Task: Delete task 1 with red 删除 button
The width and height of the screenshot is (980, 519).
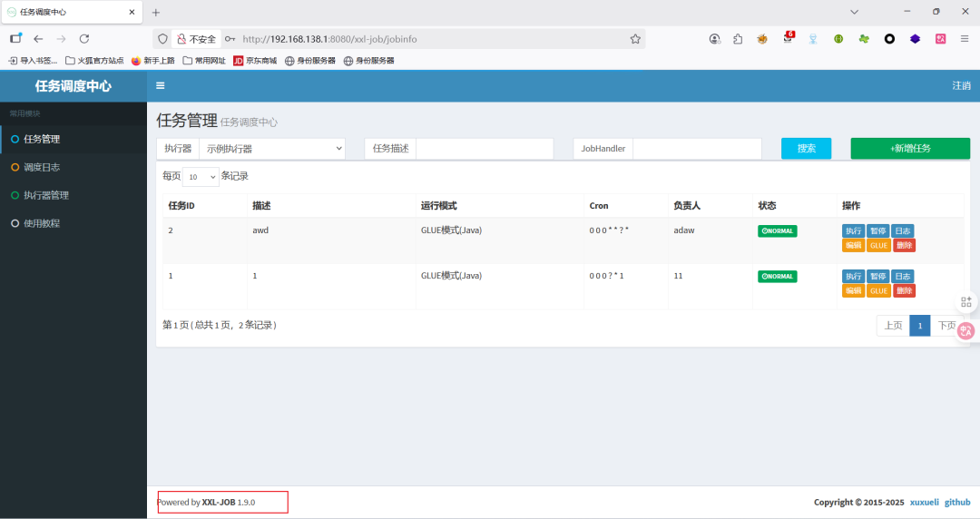Action: point(904,290)
